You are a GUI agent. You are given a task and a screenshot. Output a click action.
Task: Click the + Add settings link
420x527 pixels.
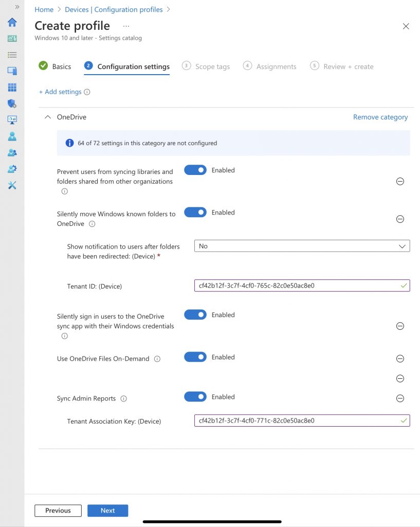pos(60,92)
